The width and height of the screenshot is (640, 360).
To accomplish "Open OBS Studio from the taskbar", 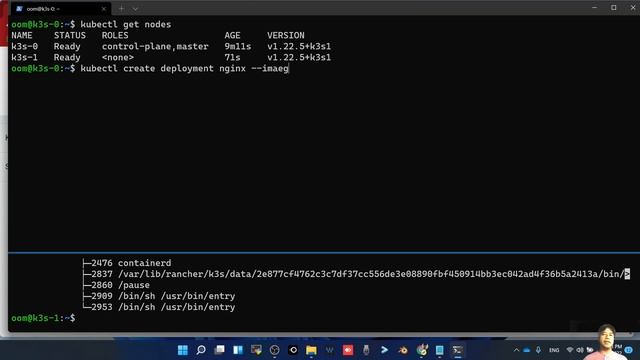I will pos(275,350).
